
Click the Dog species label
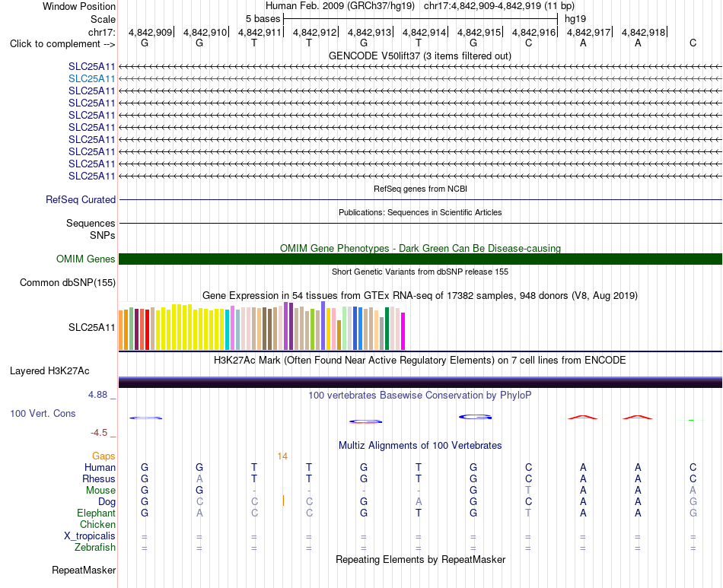[x=107, y=502]
